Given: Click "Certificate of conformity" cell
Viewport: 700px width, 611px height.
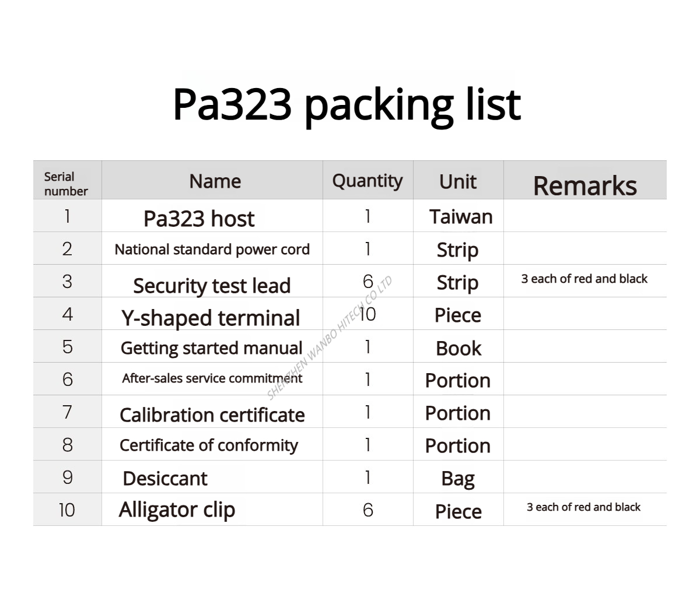Looking at the screenshot, I should [209, 445].
